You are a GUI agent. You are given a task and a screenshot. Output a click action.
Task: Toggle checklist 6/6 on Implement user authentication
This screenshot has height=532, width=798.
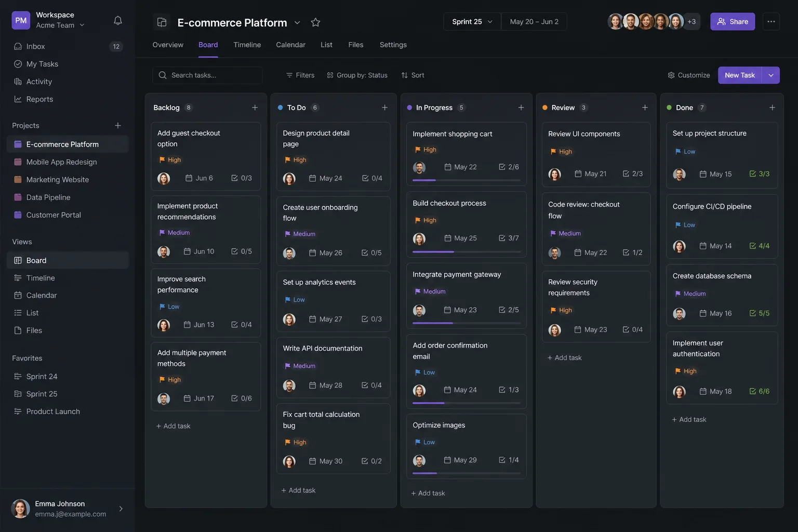pos(760,391)
